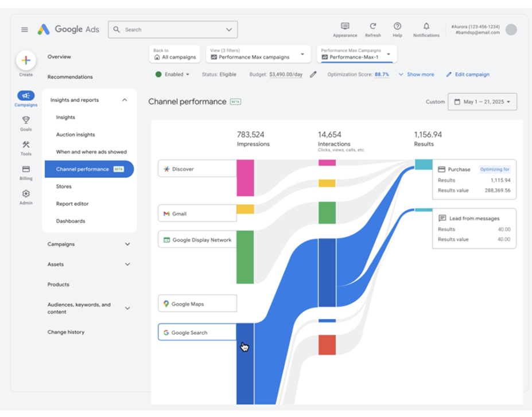Click the BETA badge beside Channel performance heading
Screen dimensions: 532x417
coord(235,102)
